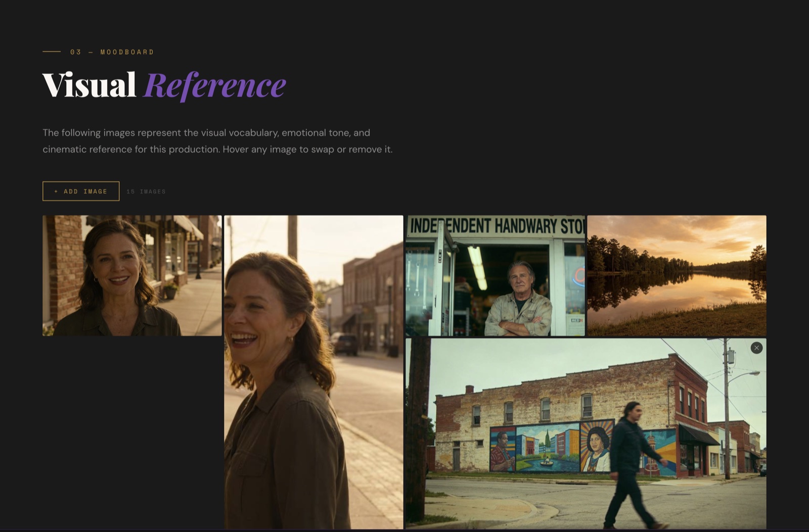Select the sunset lake reflection image
This screenshot has height=532, width=809.
pos(677,275)
